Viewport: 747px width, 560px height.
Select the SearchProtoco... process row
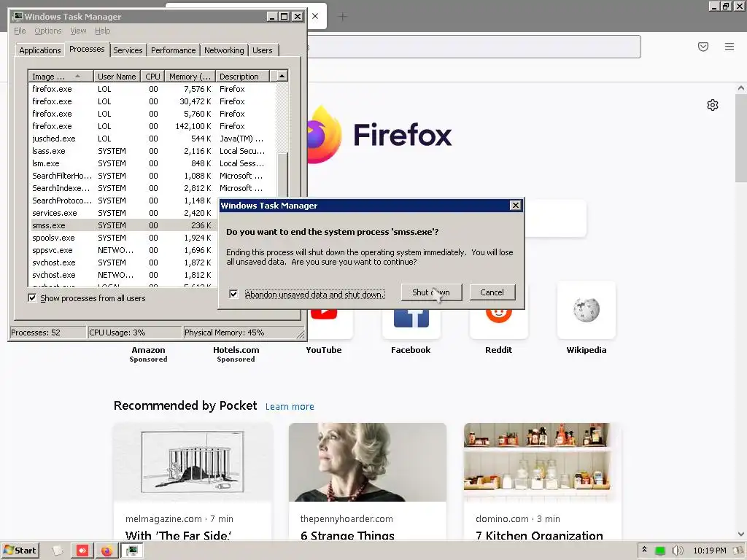124,201
